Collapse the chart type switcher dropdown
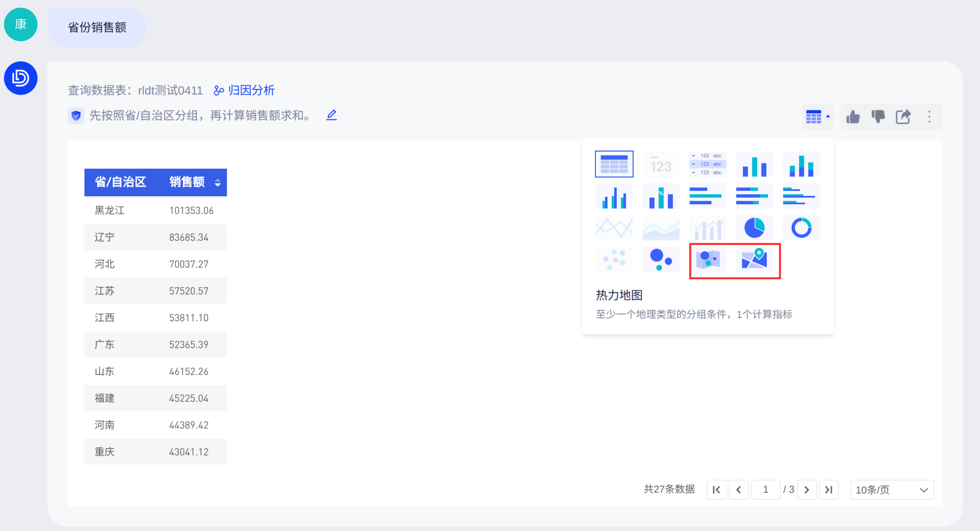 point(817,117)
